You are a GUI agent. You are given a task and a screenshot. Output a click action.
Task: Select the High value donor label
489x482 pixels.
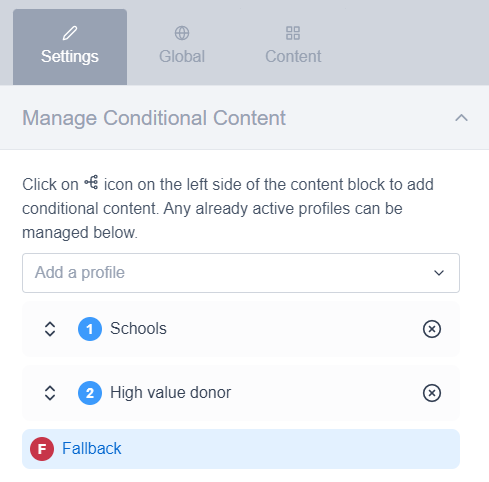tap(170, 392)
